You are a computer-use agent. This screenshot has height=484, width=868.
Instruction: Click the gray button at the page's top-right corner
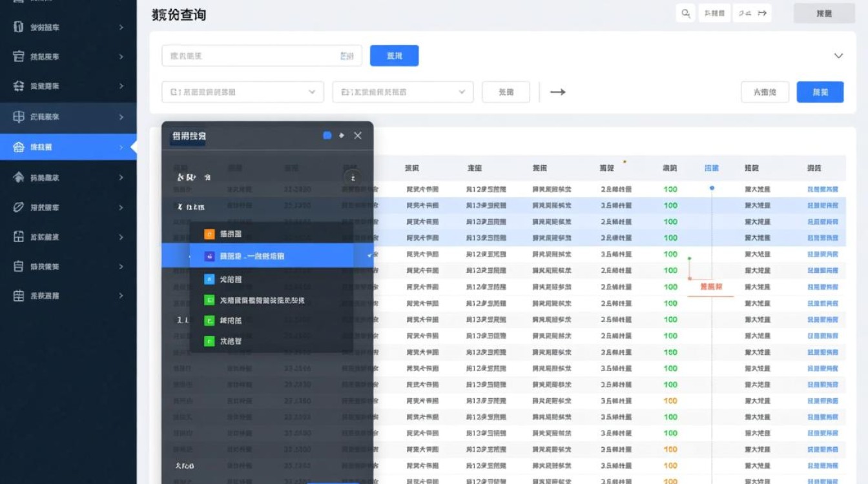(x=824, y=13)
